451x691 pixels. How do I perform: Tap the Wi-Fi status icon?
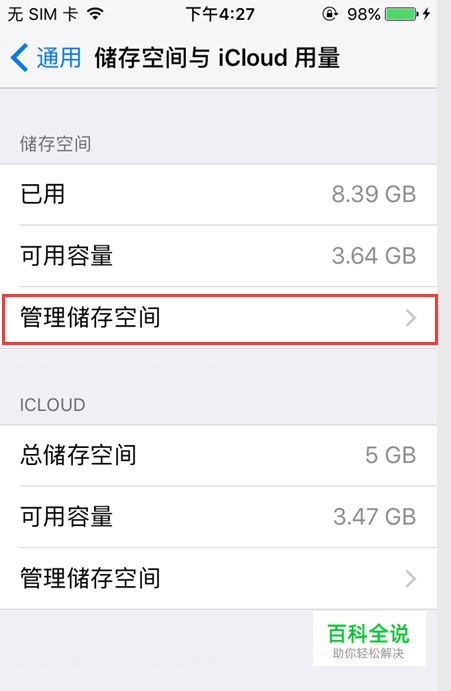[x=95, y=14]
